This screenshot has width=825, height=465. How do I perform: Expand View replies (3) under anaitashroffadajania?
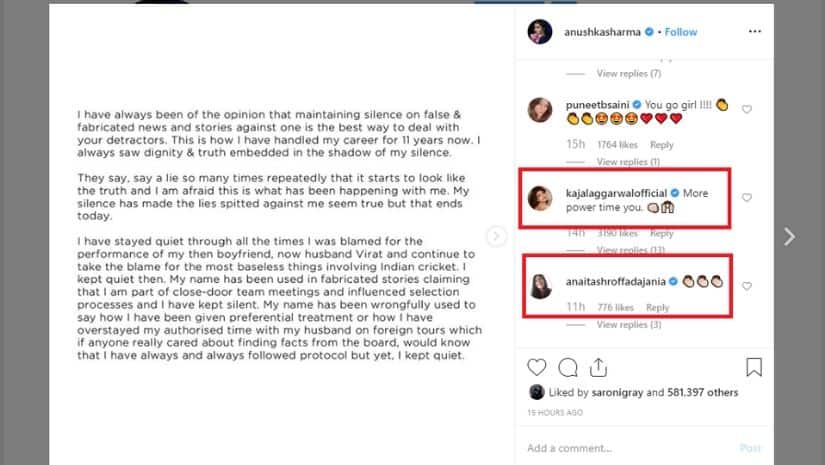629,325
